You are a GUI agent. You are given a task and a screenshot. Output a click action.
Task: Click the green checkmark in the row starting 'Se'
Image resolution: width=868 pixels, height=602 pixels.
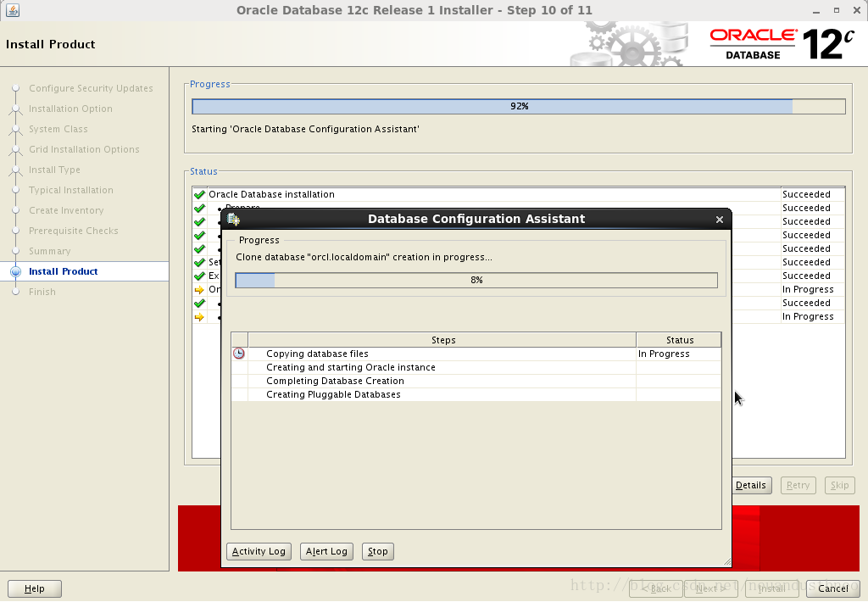point(199,263)
